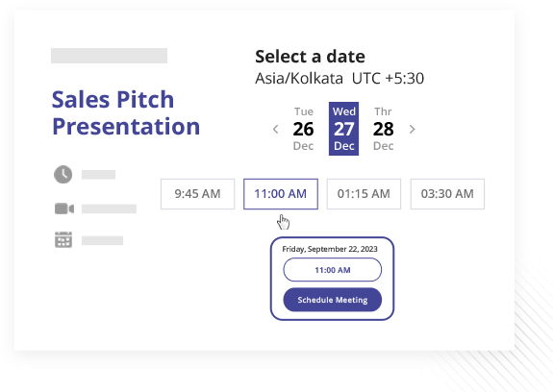The width and height of the screenshot is (553, 392).
Task: Choose the 03:30 AM time slot
Action: tap(447, 194)
